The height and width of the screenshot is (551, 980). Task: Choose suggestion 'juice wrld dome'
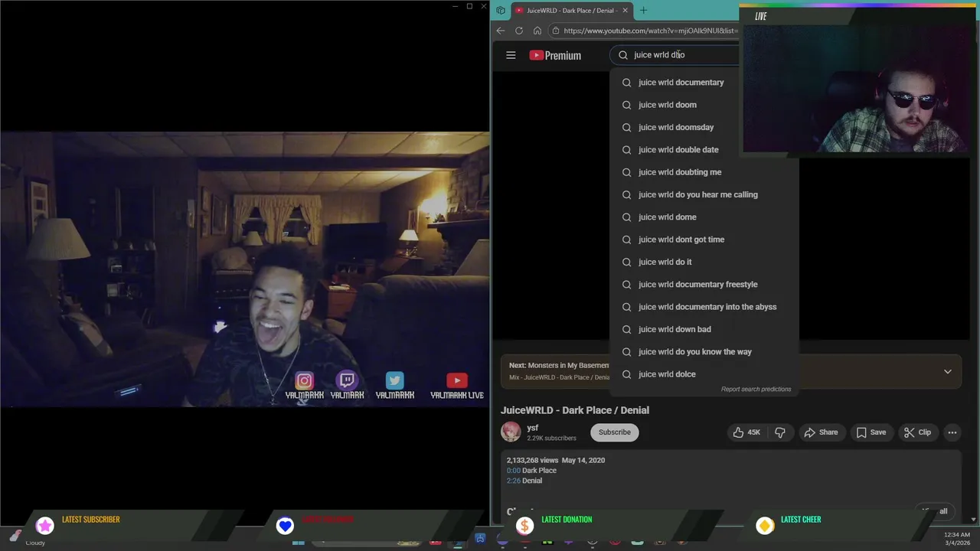[704, 217]
